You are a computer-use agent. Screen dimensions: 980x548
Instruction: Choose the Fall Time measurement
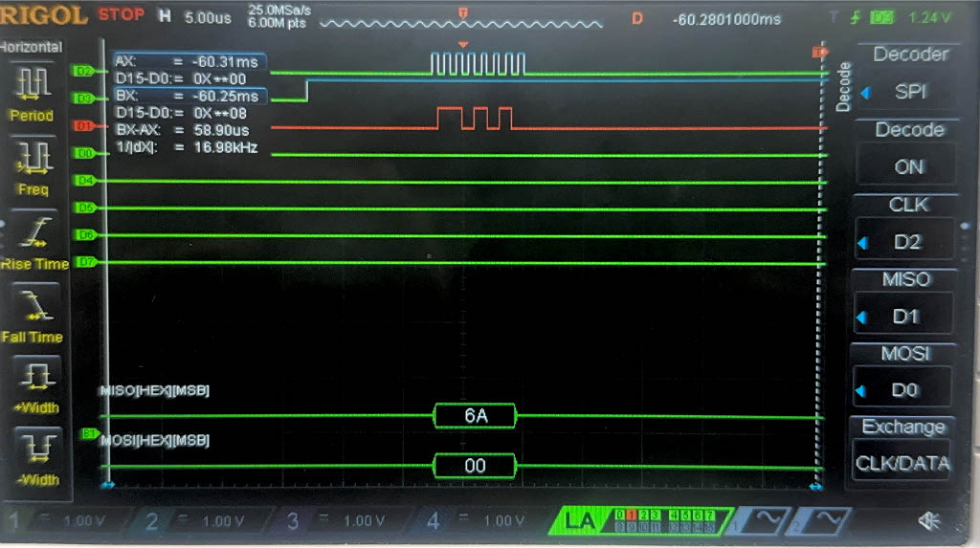pos(32,312)
